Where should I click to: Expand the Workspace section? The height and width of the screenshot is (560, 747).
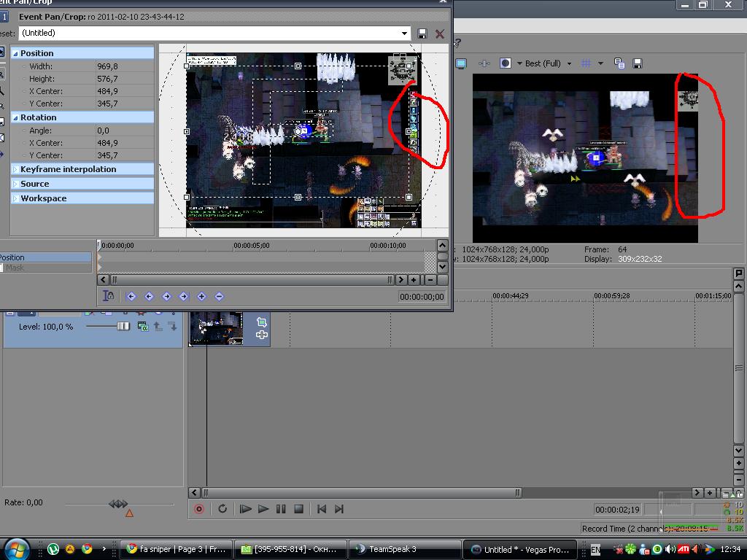tap(15, 198)
